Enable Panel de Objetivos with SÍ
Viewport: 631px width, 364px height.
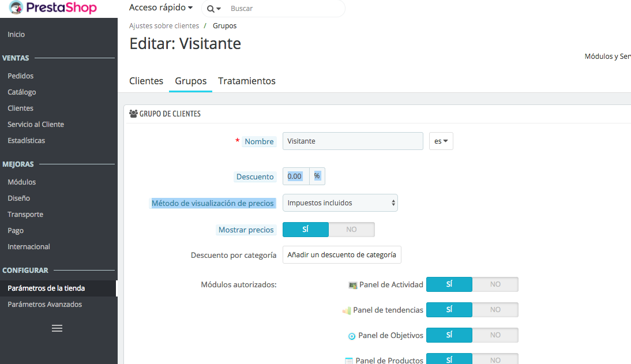tap(449, 335)
